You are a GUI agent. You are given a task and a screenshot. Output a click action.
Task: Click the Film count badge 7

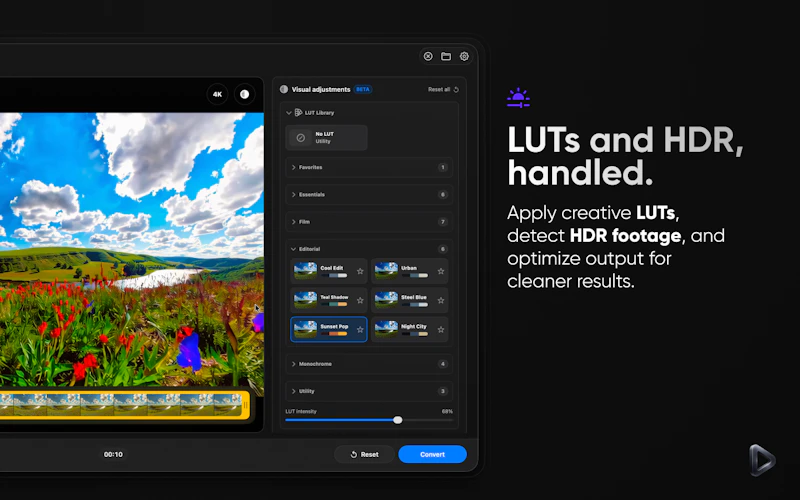[x=442, y=222]
